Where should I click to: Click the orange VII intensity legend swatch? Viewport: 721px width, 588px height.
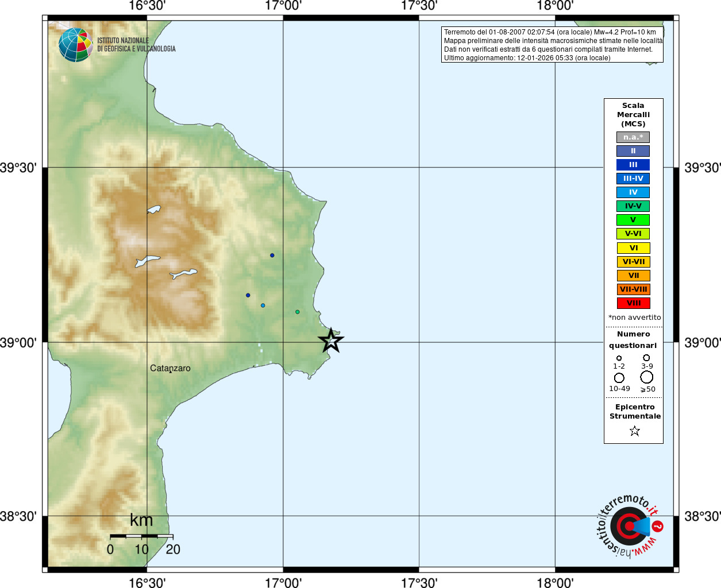pos(634,276)
